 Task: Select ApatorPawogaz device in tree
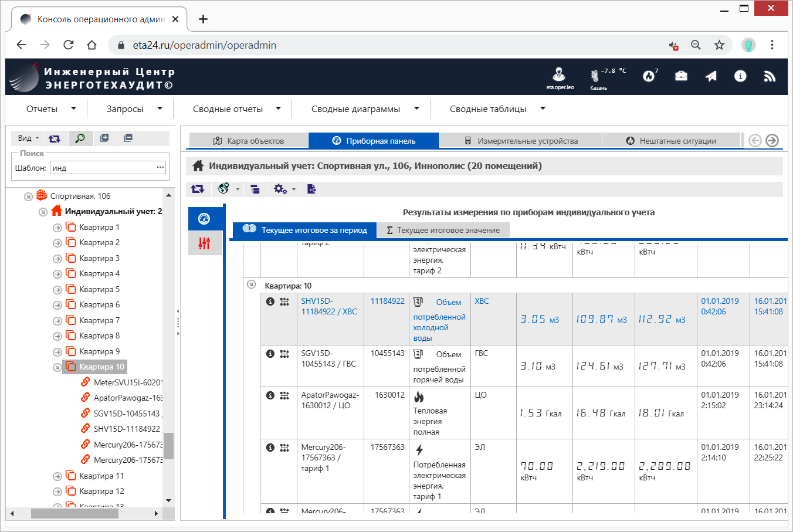tap(128, 398)
